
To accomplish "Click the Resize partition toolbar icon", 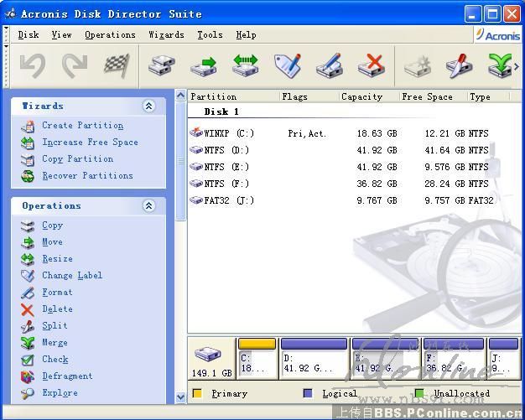I will 245,65.
